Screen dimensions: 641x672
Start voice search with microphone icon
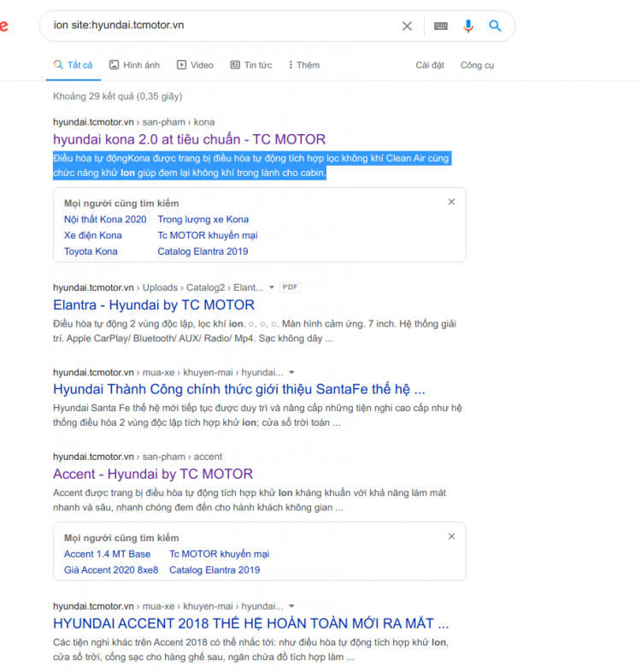point(468,27)
